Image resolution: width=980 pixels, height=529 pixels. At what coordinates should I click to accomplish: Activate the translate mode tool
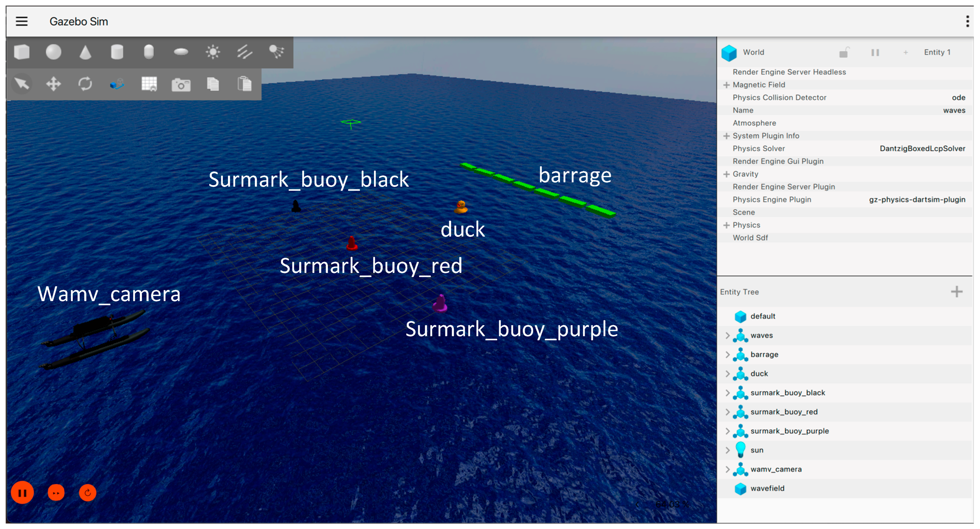(x=53, y=84)
